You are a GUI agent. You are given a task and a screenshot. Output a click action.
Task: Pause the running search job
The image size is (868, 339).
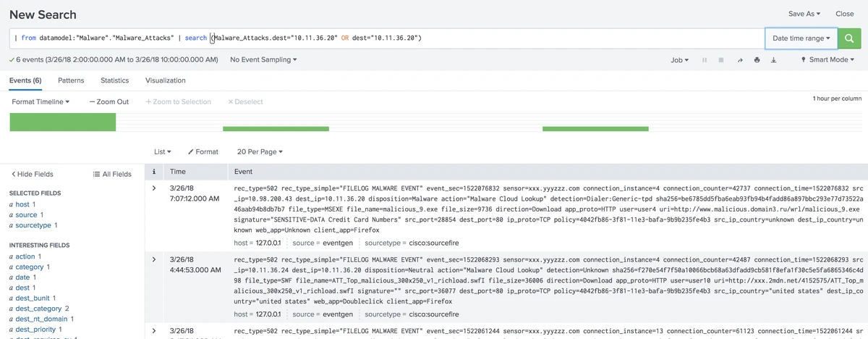tap(704, 60)
